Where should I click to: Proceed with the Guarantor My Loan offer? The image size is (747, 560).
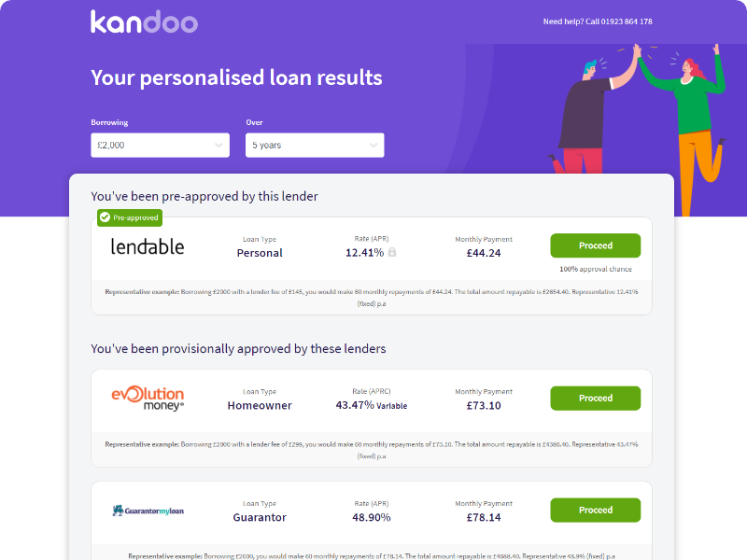tap(595, 511)
